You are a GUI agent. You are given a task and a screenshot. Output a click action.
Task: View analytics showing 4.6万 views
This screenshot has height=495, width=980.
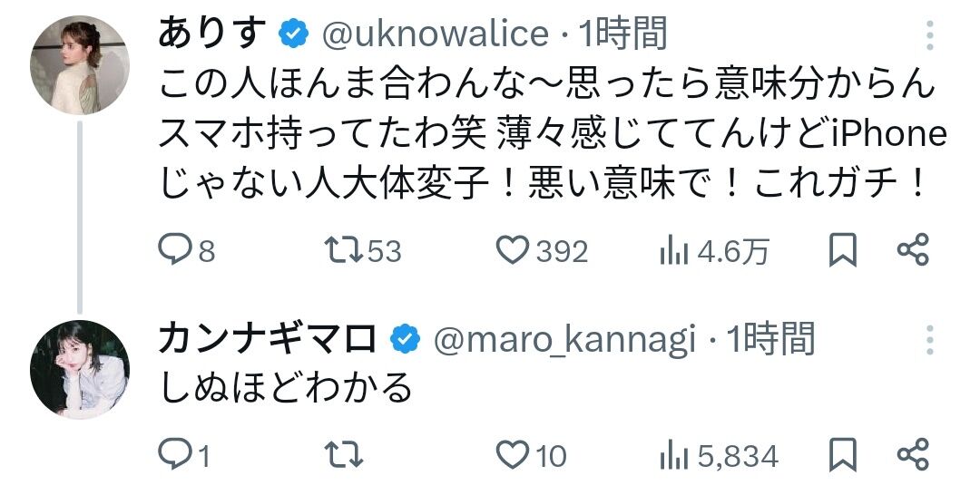pyautogui.click(x=672, y=250)
